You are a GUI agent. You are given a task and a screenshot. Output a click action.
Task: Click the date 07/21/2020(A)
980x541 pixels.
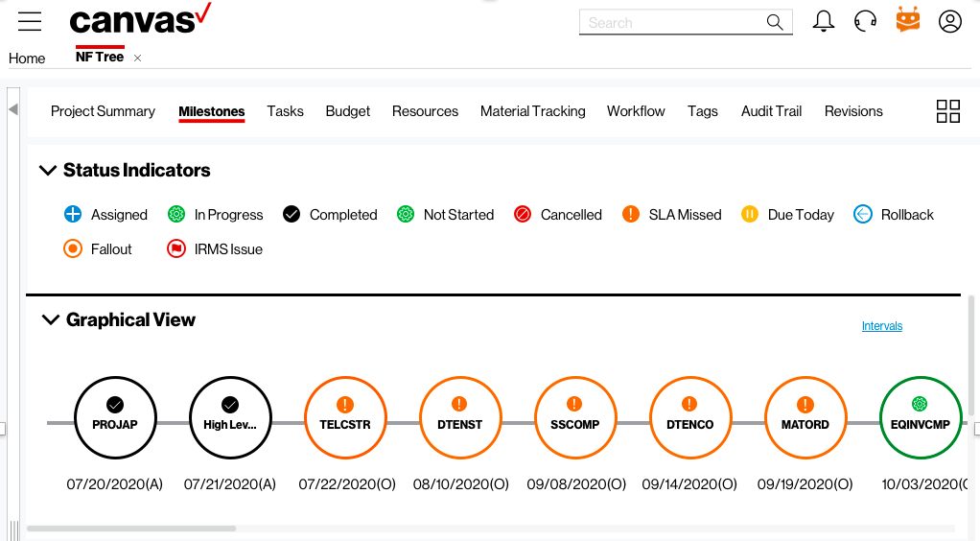(x=230, y=484)
